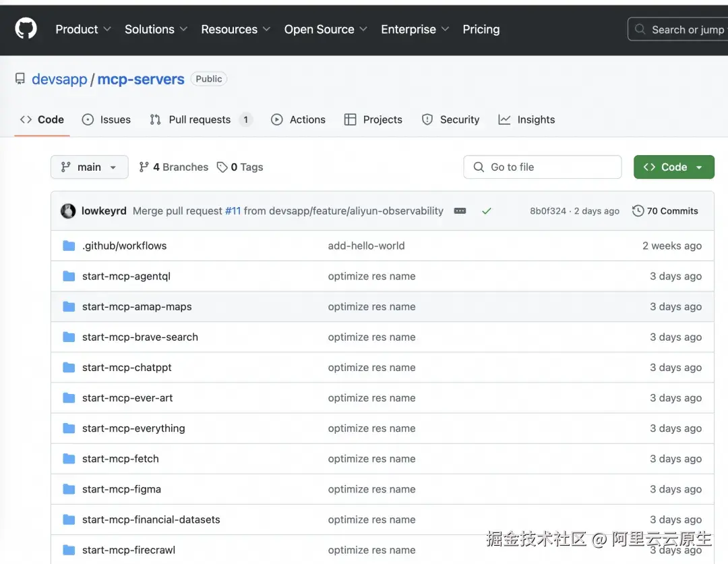Open the devsapp organization link
Screen dimensions: 728x564
(59, 79)
